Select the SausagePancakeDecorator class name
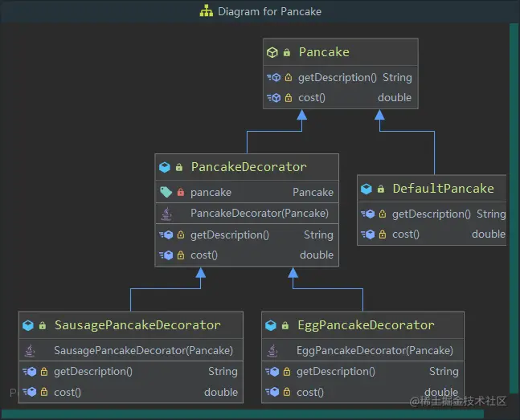The width and height of the screenshot is (520, 420). 137,325
